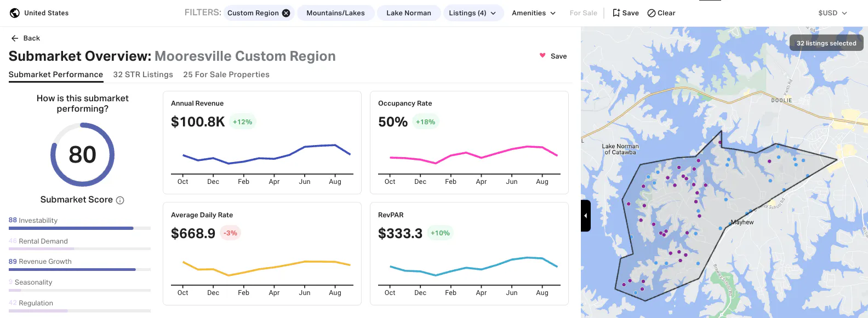Open the Submarket Score info icon
This screenshot has height=318, width=868.
point(120,200)
